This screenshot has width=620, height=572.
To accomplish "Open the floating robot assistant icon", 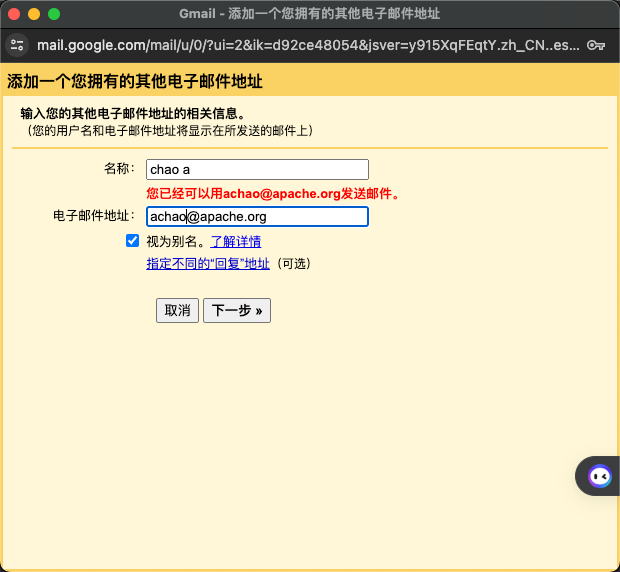I will pyautogui.click(x=599, y=476).
